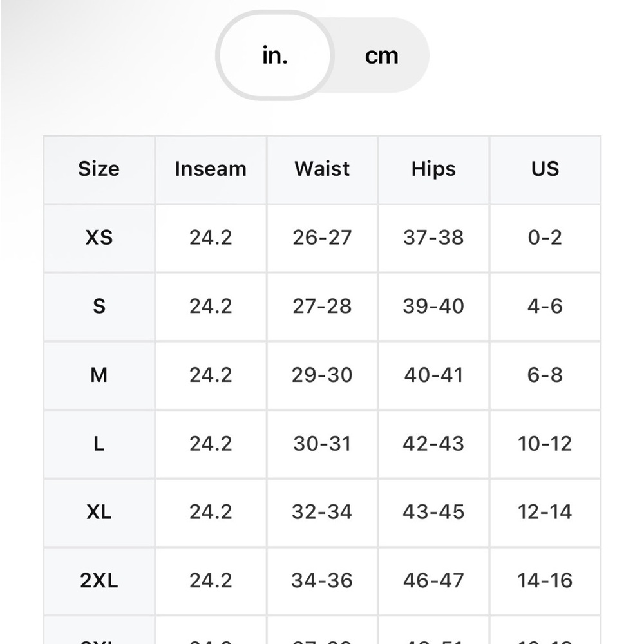Click the Size column header

coord(99,169)
